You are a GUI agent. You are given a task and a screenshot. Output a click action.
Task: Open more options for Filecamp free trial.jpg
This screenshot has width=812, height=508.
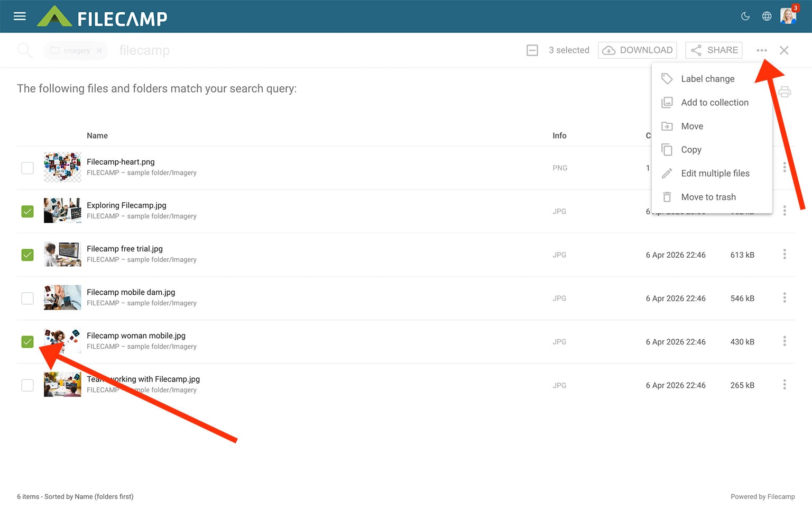click(x=785, y=255)
